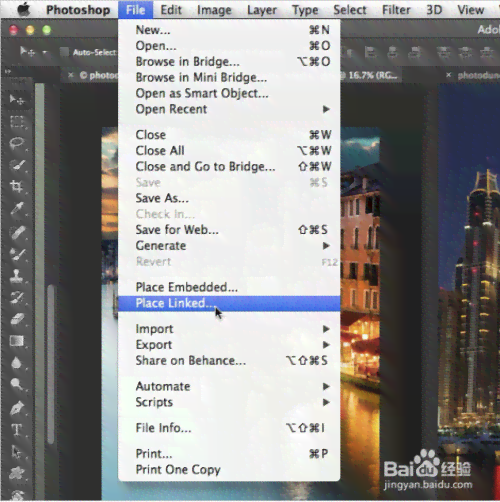This screenshot has height=502, width=500.
Task: Choose File Info...
Action: tap(229, 428)
